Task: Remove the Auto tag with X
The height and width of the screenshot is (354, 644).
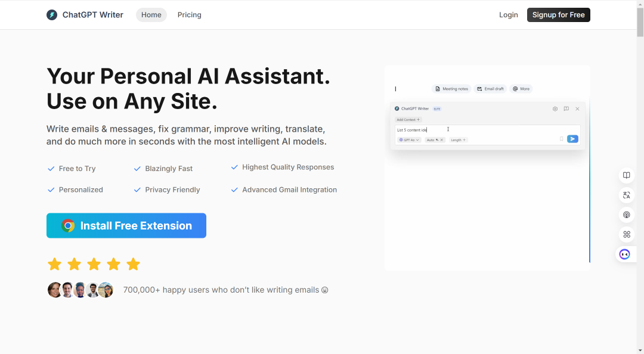Action: tap(442, 140)
